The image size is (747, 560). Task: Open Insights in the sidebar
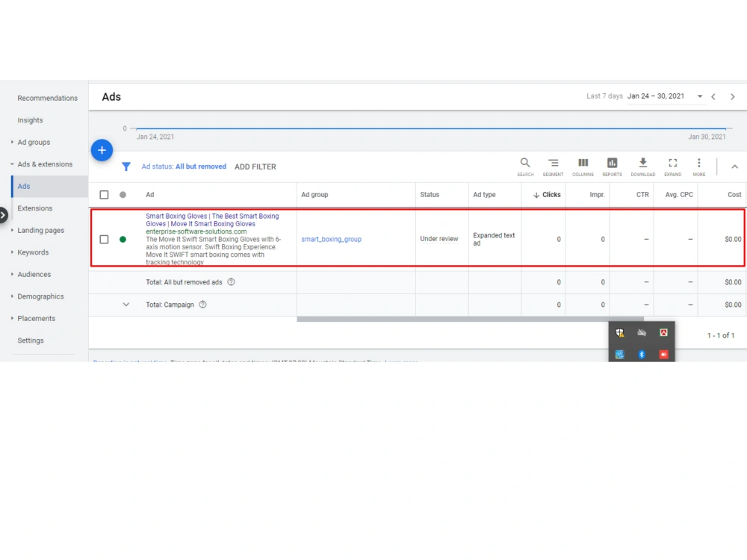pyautogui.click(x=30, y=120)
